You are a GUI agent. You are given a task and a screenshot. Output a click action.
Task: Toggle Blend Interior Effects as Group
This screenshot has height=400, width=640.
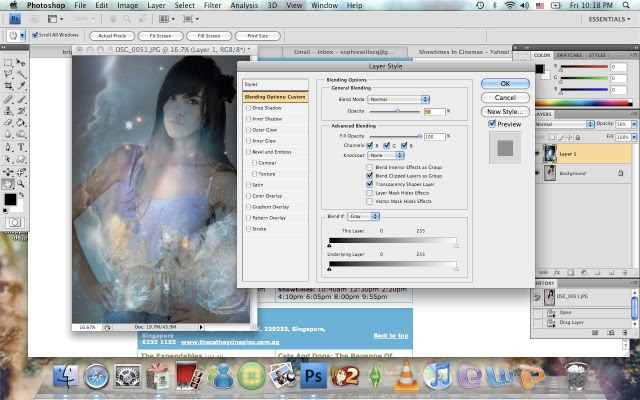tap(370, 167)
